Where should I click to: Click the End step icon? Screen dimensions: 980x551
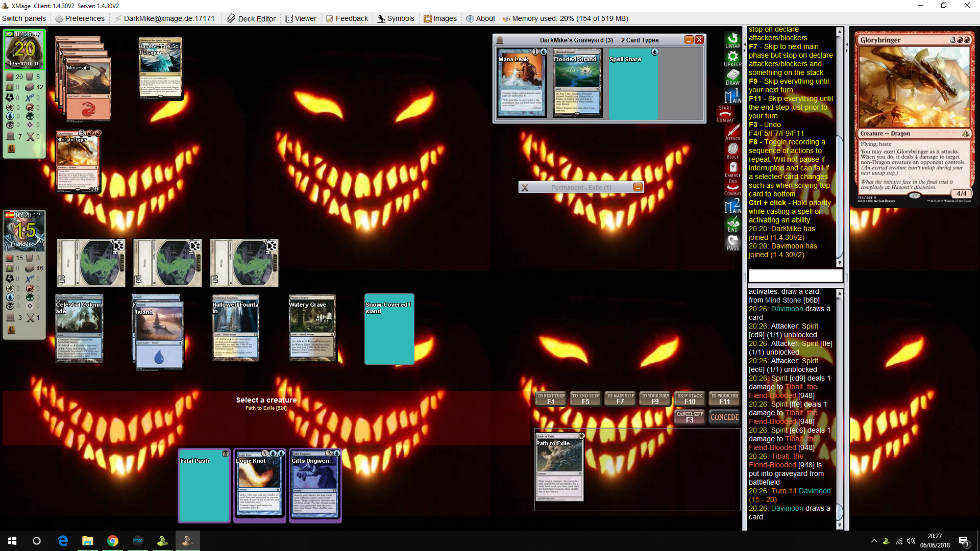click(x=732, y=224)
